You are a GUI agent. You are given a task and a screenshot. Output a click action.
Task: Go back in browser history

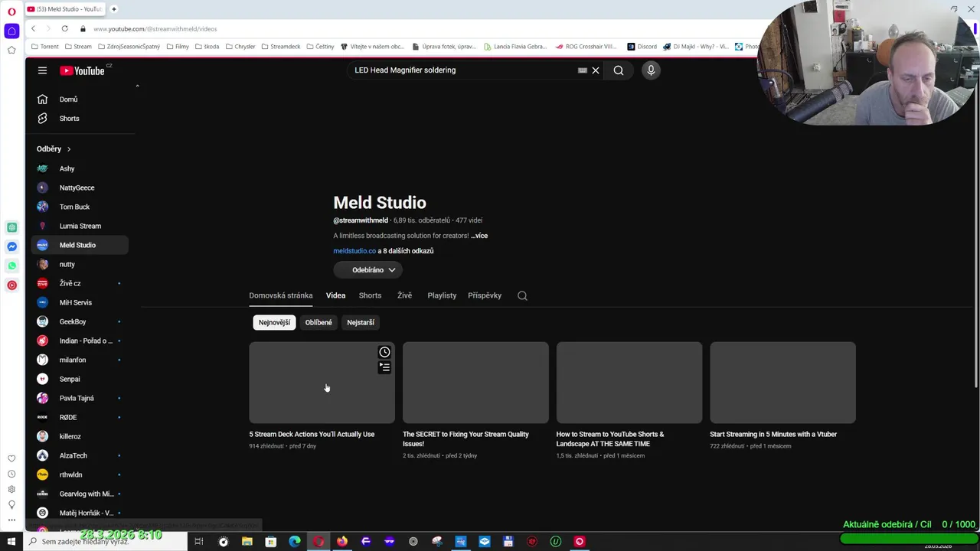coord(33,29)
